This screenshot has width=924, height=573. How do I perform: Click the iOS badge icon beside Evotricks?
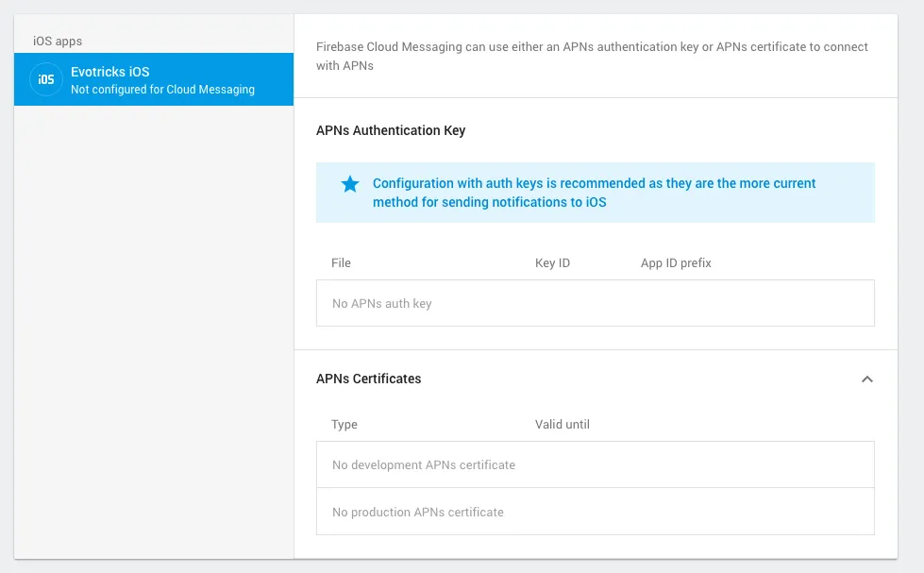tap(46, 80)
